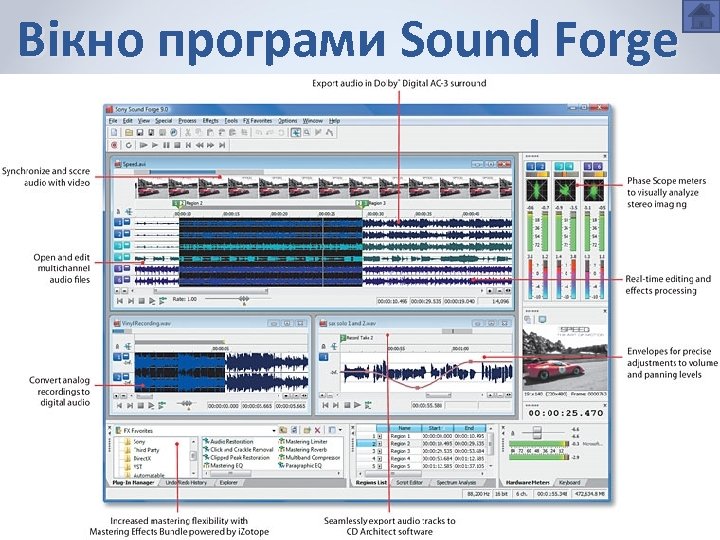The image size is (720, 540).
Task: Click red X delete icon in Plug-In Manager
Action: (317, 430)
